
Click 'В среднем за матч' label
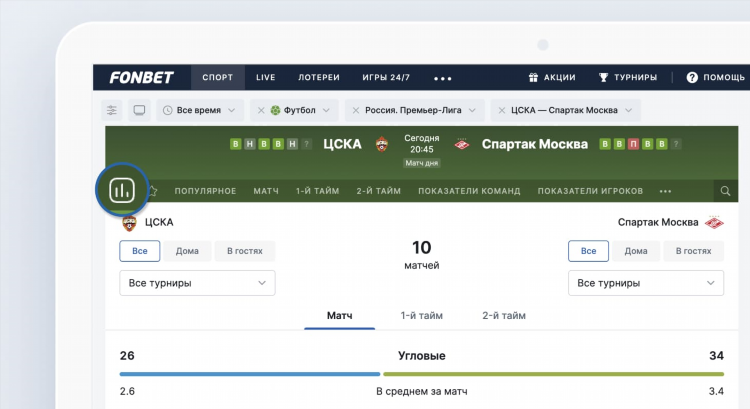pyautogui.click(x=421, y=391)
